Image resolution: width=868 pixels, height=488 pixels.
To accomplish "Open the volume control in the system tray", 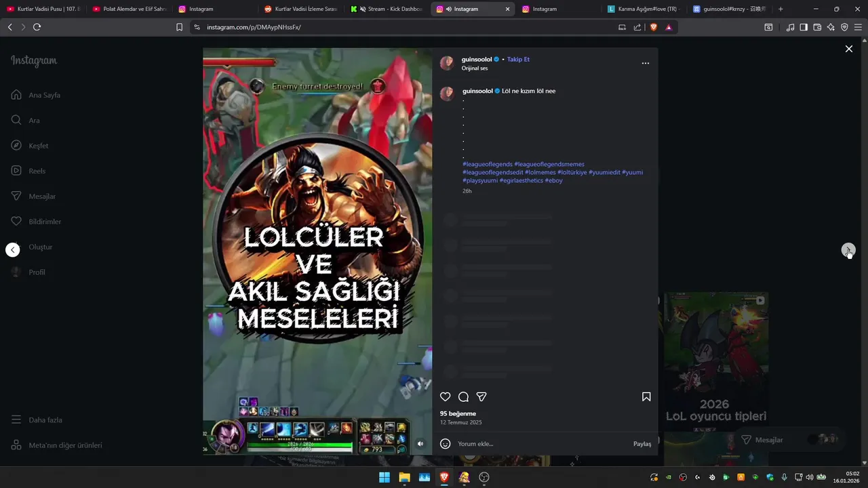I will tap(810, 477).
